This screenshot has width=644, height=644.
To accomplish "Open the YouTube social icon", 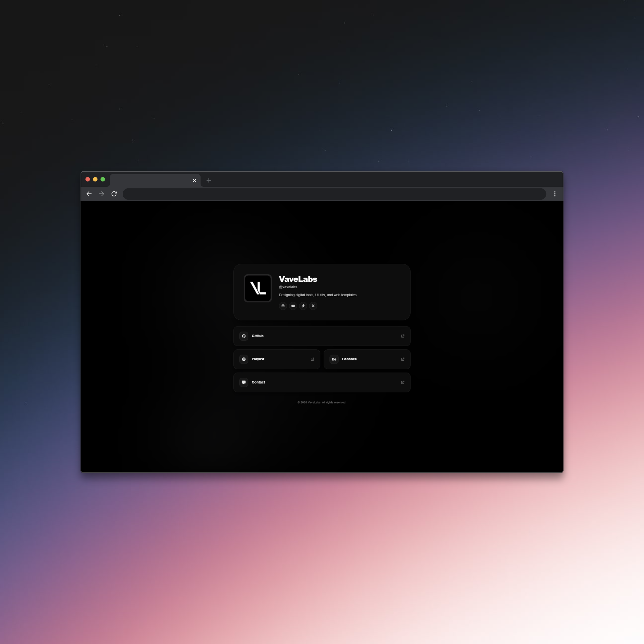I will tap(293, 306).
